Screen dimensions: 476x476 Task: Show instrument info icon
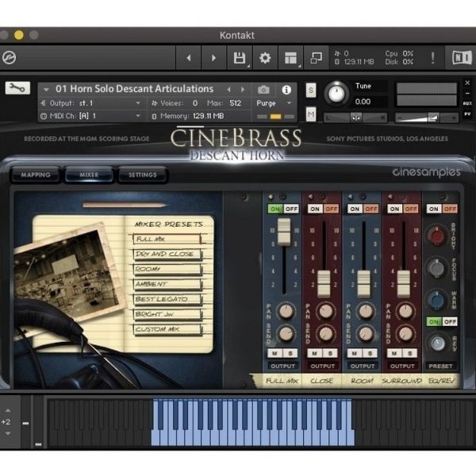click(286, 90)
